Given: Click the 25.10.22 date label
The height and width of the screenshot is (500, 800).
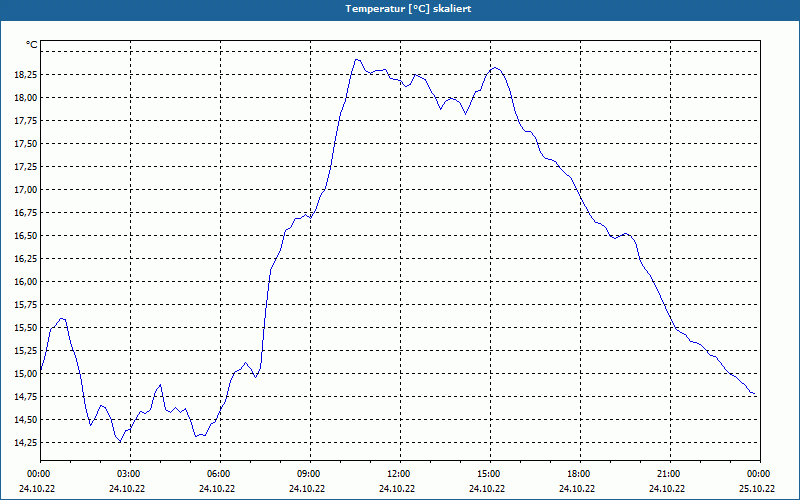Looking at the screenshot, I should 757,488.
